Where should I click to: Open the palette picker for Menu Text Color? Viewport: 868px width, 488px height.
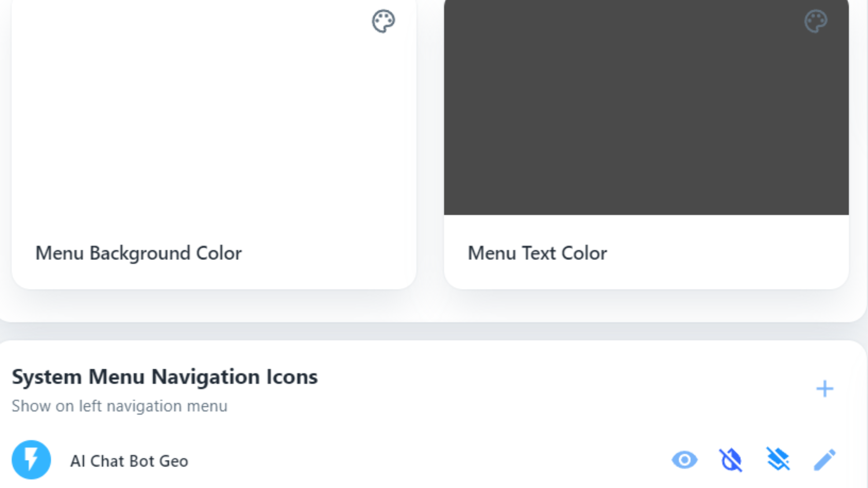point(816,21)
